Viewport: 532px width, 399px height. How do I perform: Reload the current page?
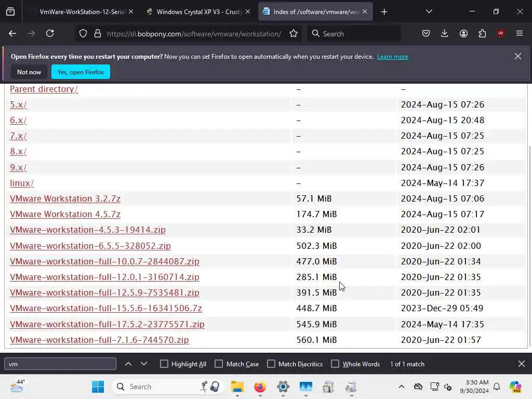(50, 34)
